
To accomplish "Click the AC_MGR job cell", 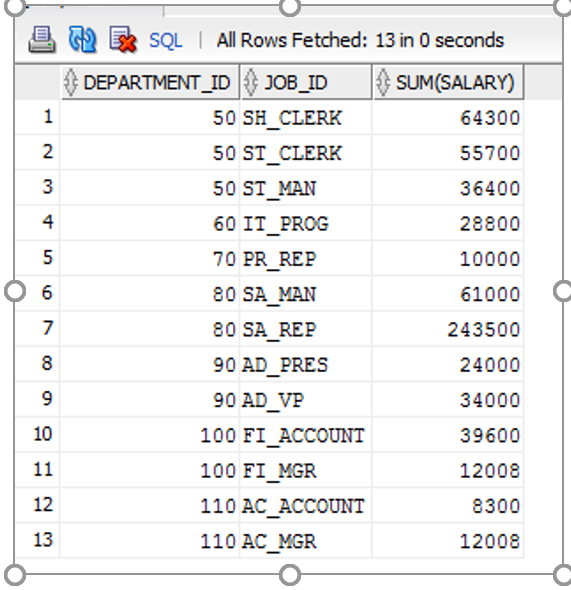I will (x=305, y=541).
